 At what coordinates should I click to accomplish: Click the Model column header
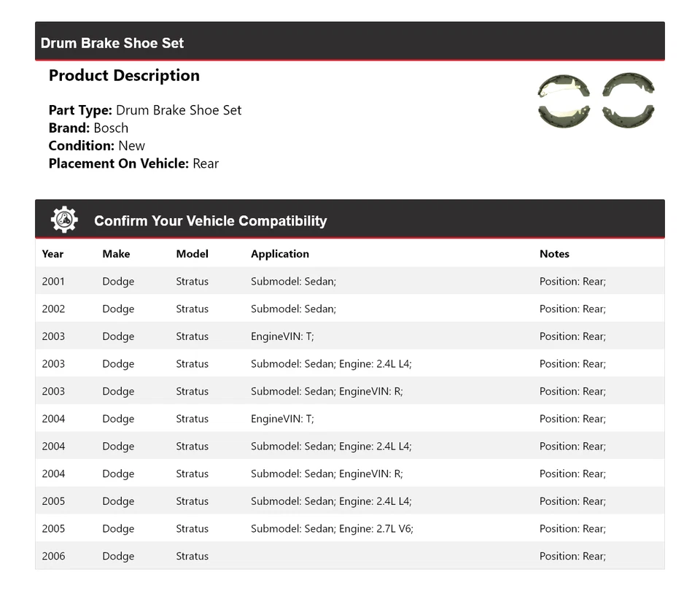tap(192, 254)
